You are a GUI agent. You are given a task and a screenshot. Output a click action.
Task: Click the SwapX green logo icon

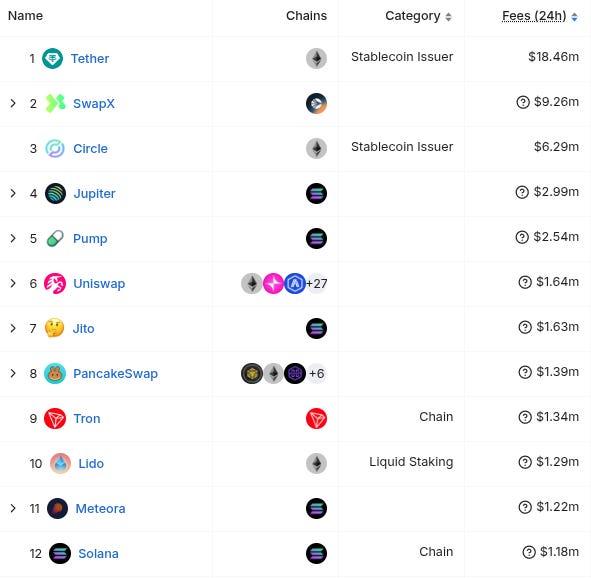[x=55, y=103]
